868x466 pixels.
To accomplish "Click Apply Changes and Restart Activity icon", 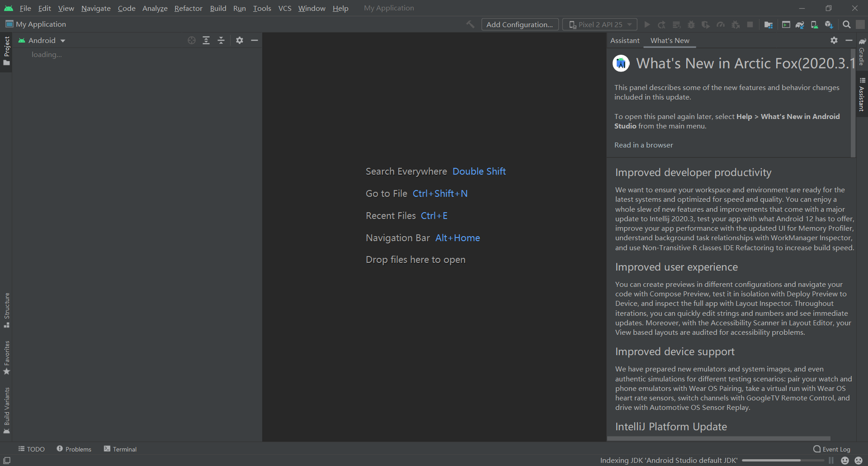I will coord(661,24).
